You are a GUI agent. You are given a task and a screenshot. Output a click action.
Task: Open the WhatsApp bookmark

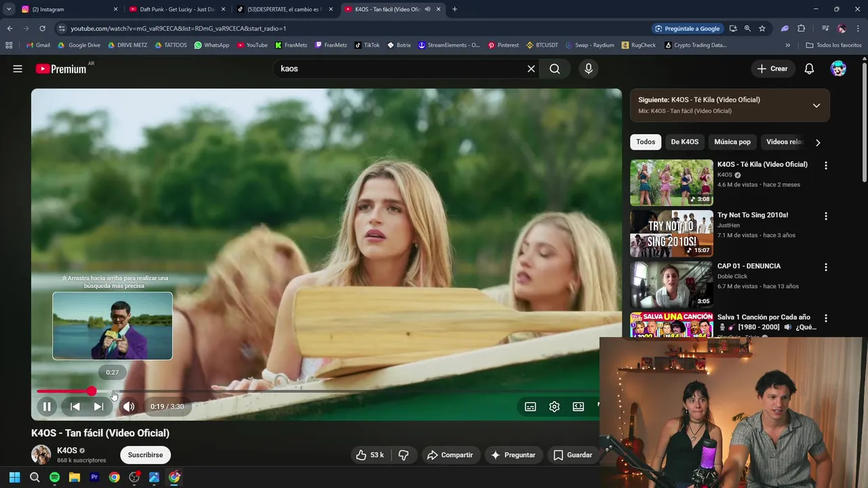pos(212,45)
